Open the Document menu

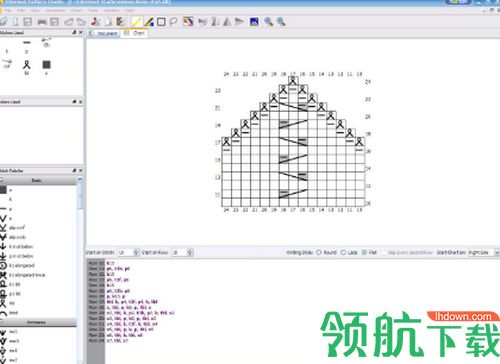pos(55,10)
